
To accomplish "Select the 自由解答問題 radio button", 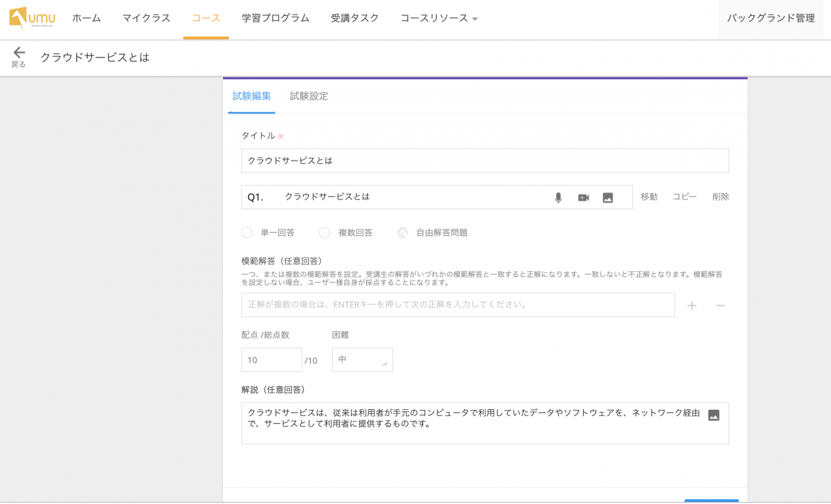I will (402, 233).
